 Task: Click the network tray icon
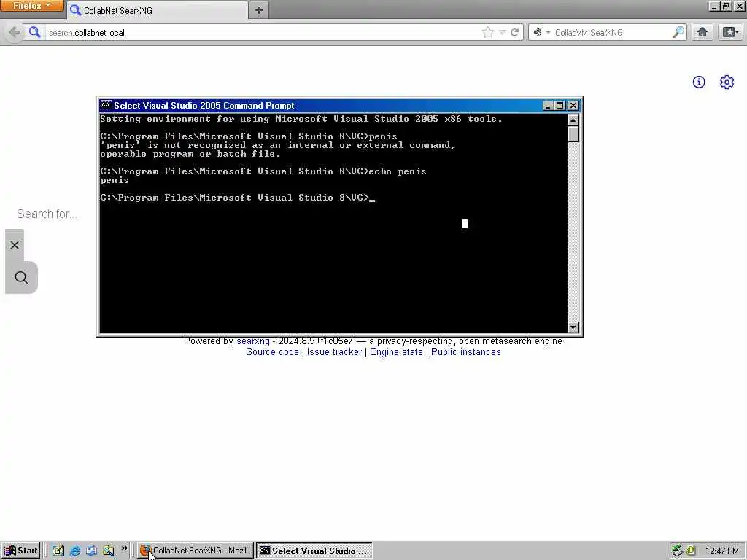pyautogui.click(x=678, y=551)
